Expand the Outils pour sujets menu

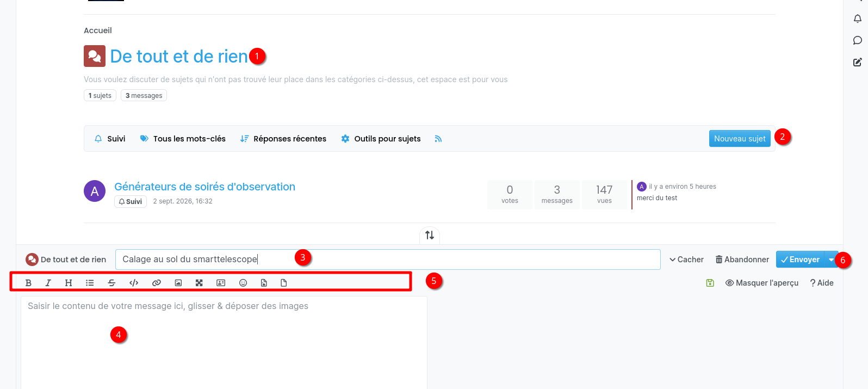381,139
